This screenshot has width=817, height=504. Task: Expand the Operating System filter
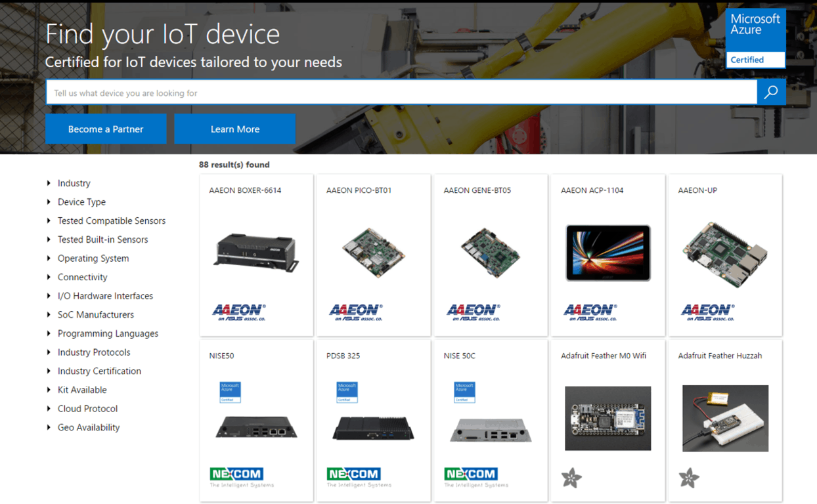click(x=93, y=259)
